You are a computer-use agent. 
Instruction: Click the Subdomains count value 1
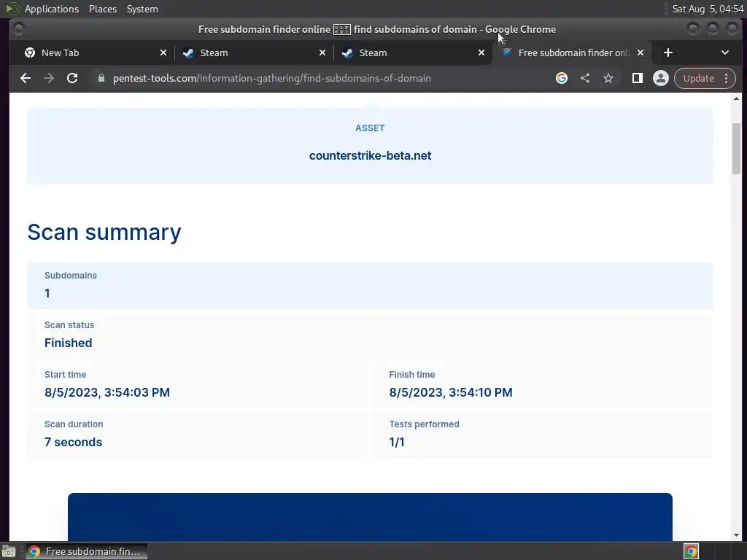click(x=47, y=293)
